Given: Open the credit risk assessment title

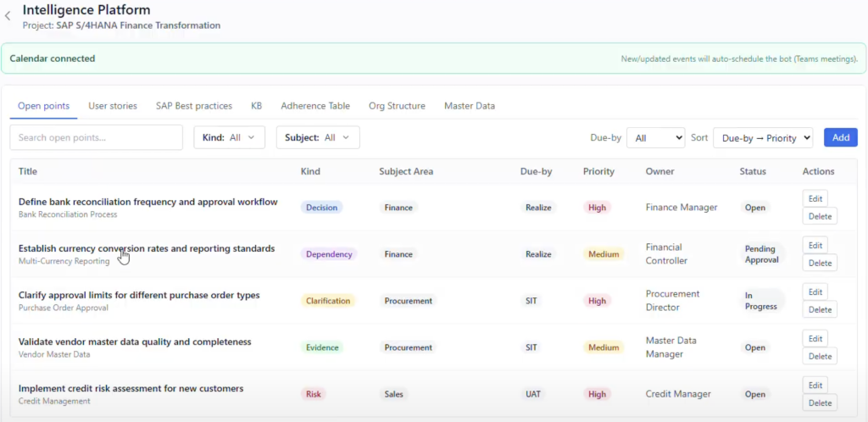Looking at the screenshot, I should tap(131, 388).
